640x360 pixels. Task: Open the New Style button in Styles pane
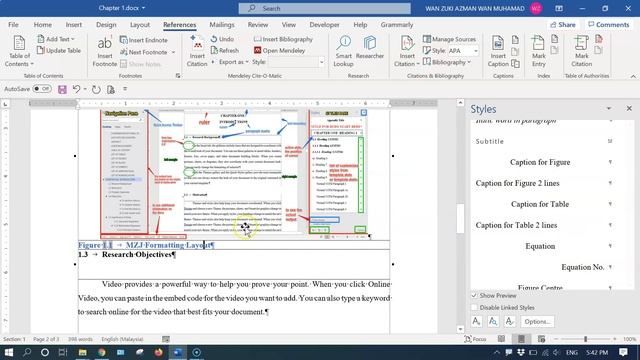click(476, 322)
